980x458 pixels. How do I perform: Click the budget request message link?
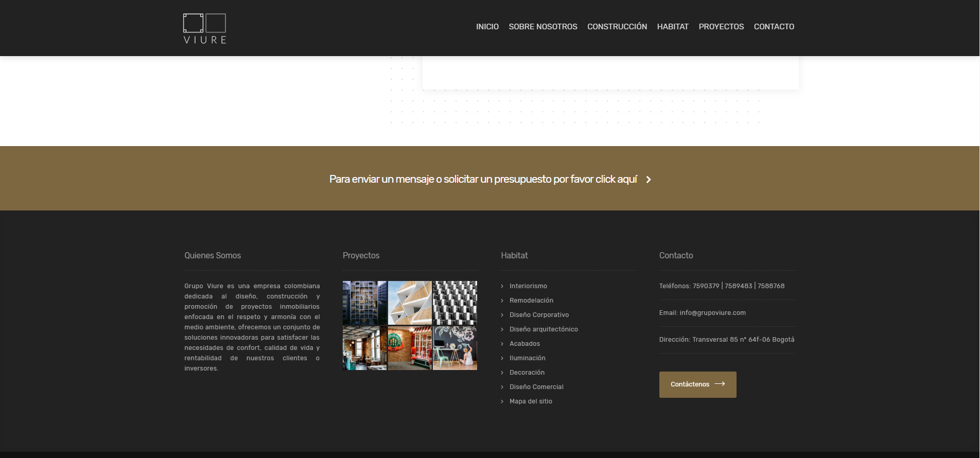pyautogui.click(x=483, y=179)
